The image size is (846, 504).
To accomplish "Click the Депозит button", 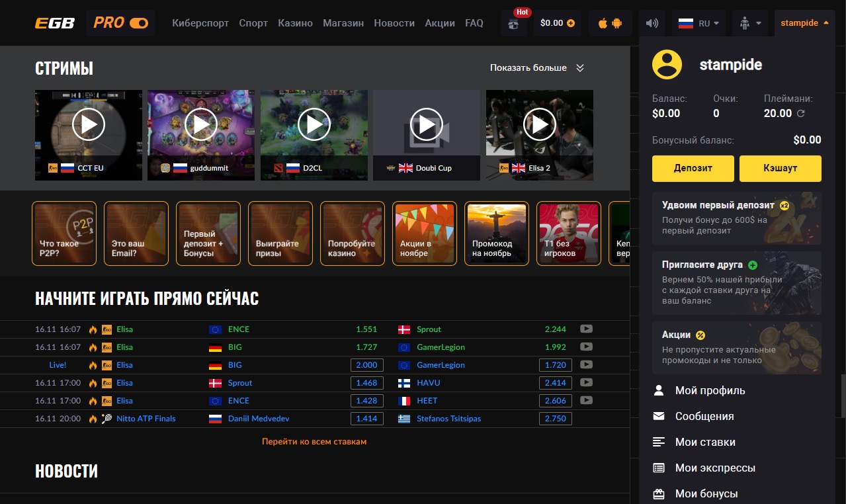I will tap(693, 168).
